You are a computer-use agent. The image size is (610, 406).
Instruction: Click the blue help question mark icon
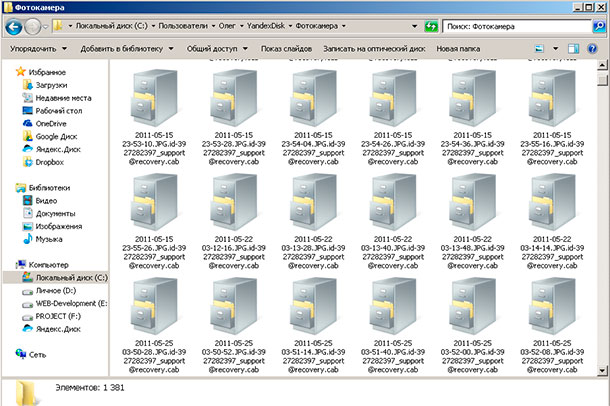(592, 49)
